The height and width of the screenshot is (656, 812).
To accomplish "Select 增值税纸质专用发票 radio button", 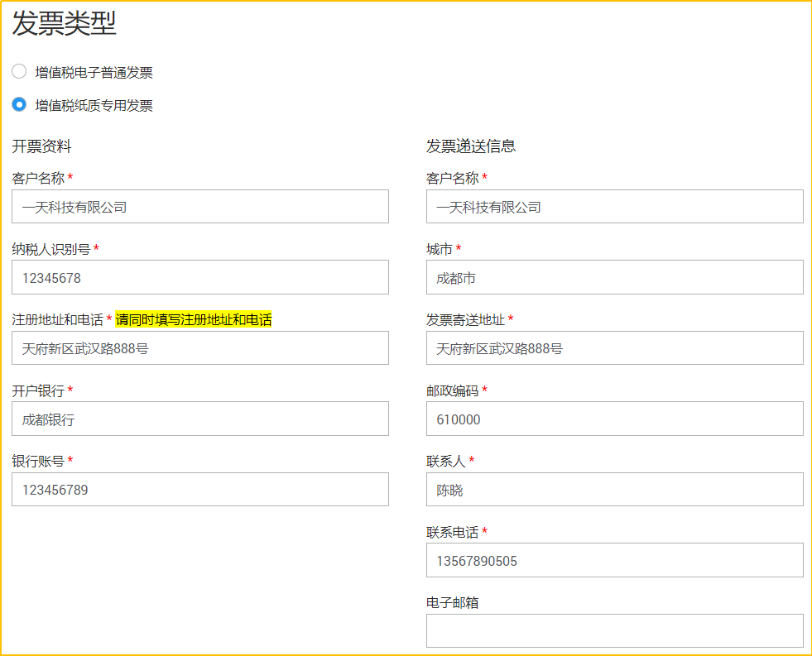I will 19,105.
